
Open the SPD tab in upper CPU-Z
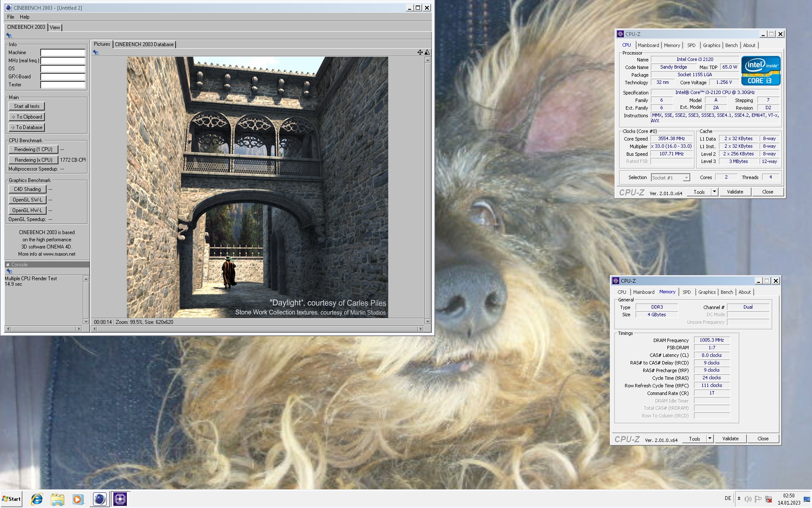pos(691,45)
